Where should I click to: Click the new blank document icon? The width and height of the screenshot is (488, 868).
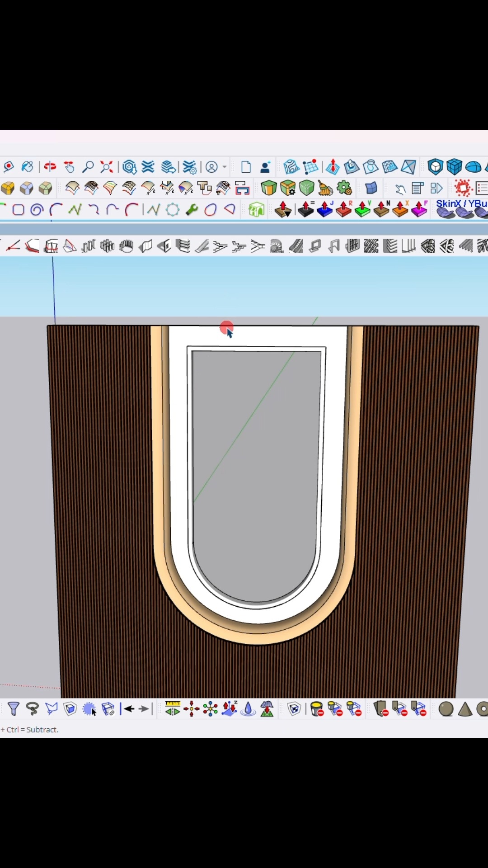tap(246, 167)
